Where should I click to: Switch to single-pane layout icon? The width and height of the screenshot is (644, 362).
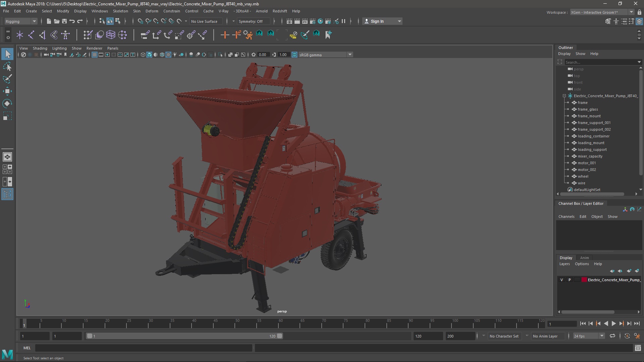coord(7,157)
